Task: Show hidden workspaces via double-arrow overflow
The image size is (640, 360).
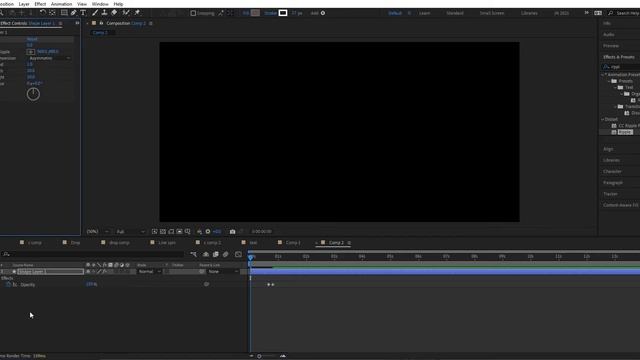Action: pyautogui.click(x=587, y=13)
